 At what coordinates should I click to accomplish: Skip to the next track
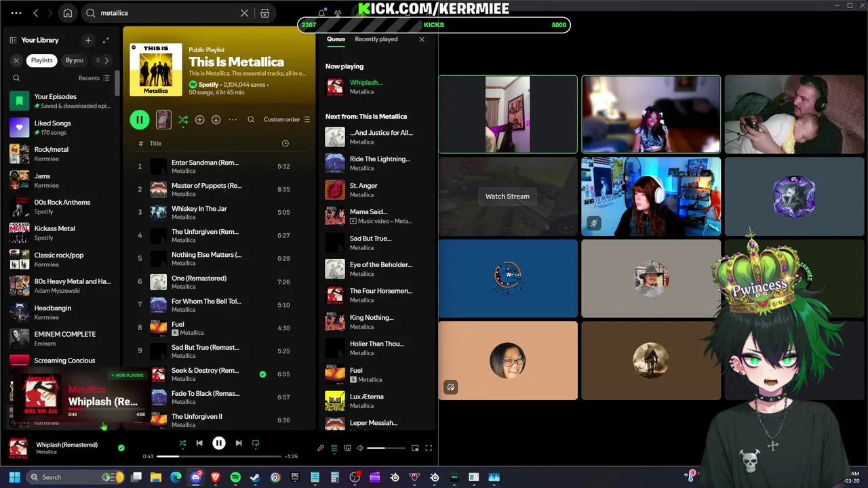pyautogui.click(x=239, y=443)
